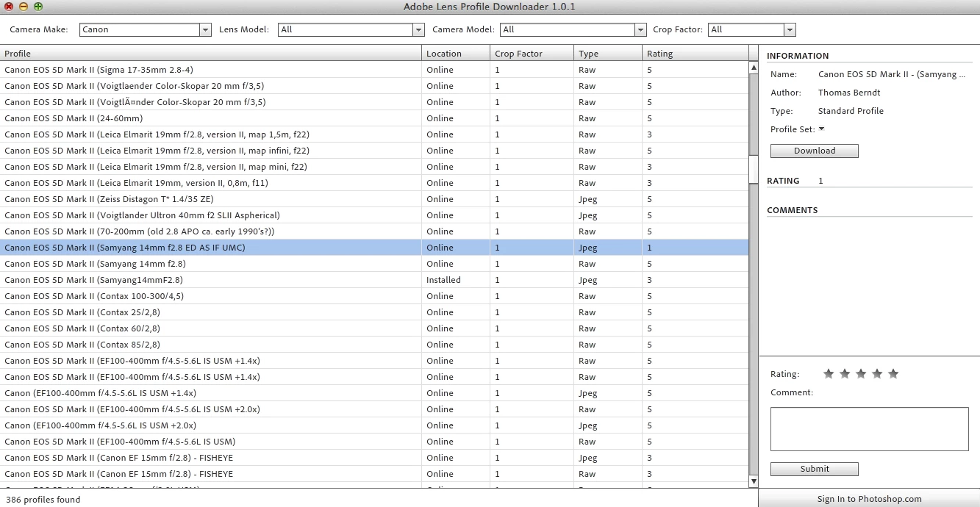Select Leica Elmarit map infini profile
Image resolution: width=980 pixels, height=507 pixels.
click(x=374, y=151)
